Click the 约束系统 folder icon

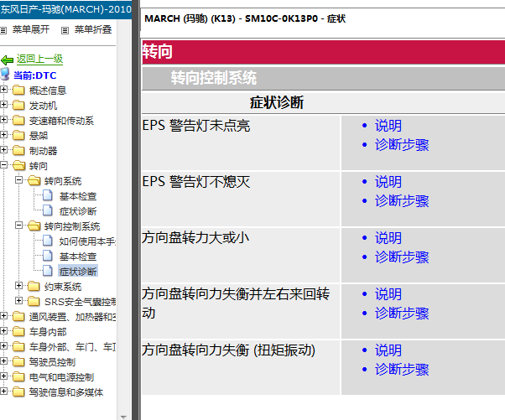(34, 286)
